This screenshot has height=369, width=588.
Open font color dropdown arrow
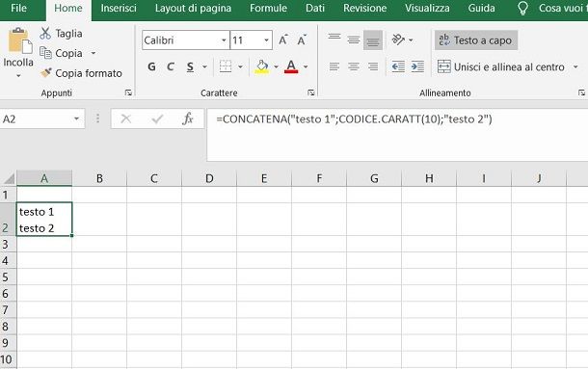306,66
